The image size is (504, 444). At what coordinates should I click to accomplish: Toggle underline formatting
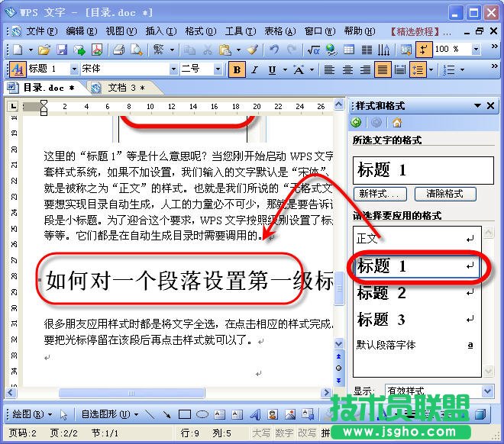tap(273, 69)
